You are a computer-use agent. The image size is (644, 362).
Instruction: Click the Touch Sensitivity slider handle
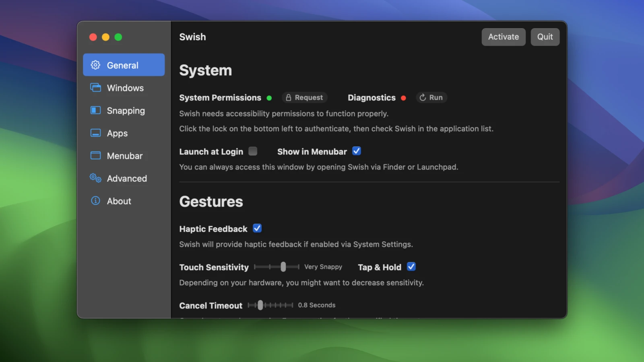[283, 267]
